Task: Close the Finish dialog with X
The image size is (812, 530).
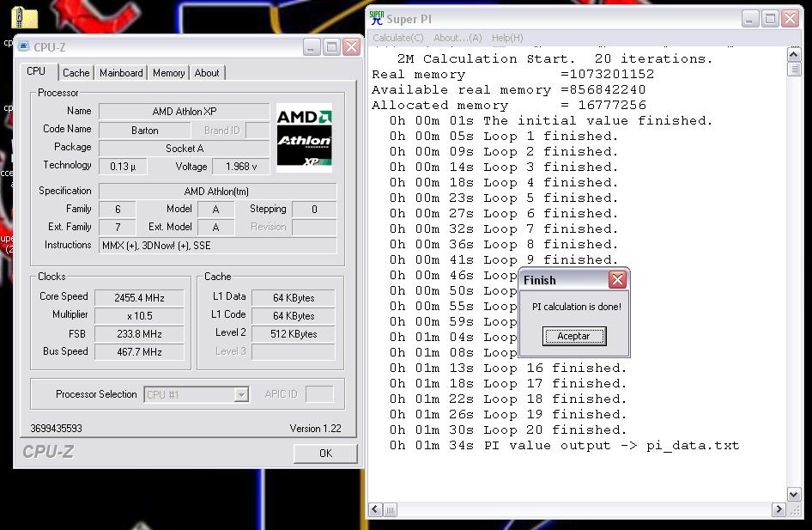Action: pos(616,280)
